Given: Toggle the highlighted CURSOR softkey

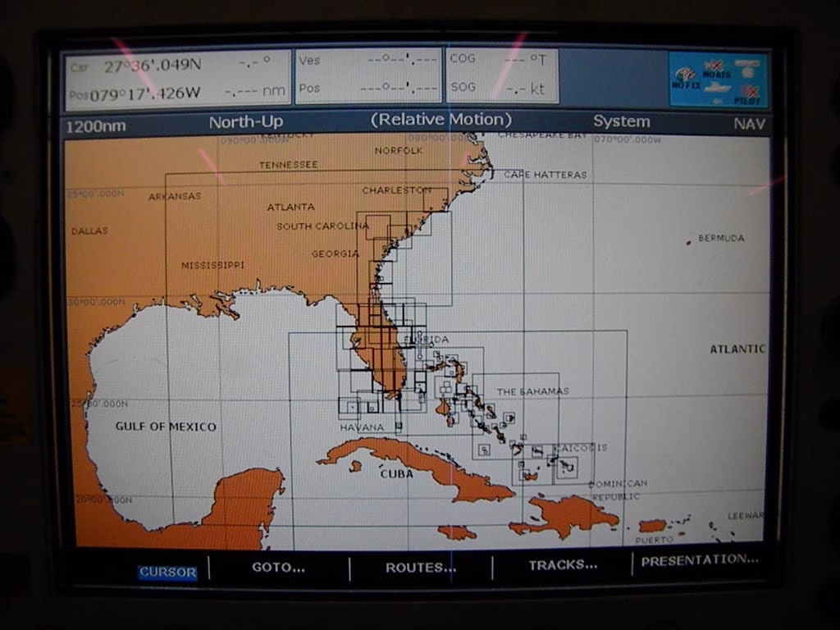Looking at the screenshot, I should click(x=167, y=573).
